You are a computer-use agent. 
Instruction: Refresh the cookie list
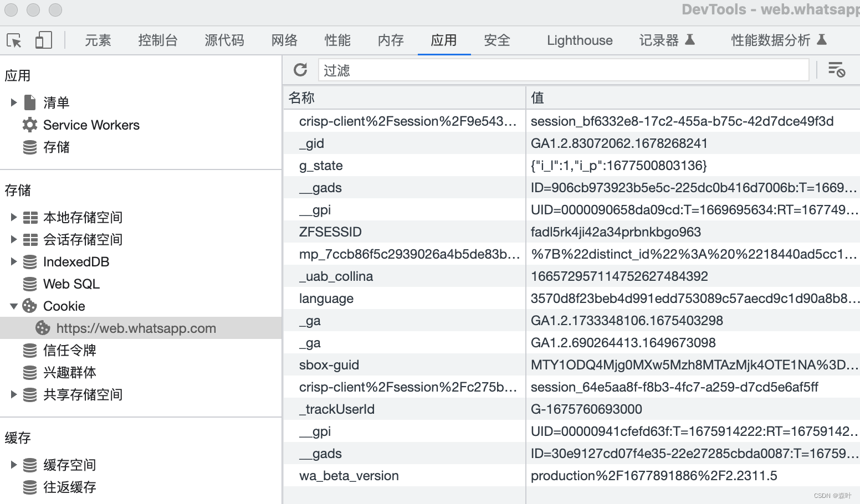[x=300, y=70]
